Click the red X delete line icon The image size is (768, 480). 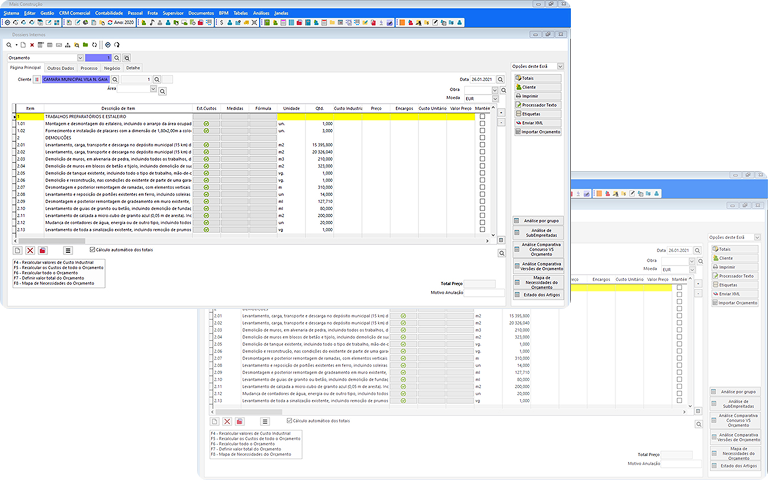(31, 250)
